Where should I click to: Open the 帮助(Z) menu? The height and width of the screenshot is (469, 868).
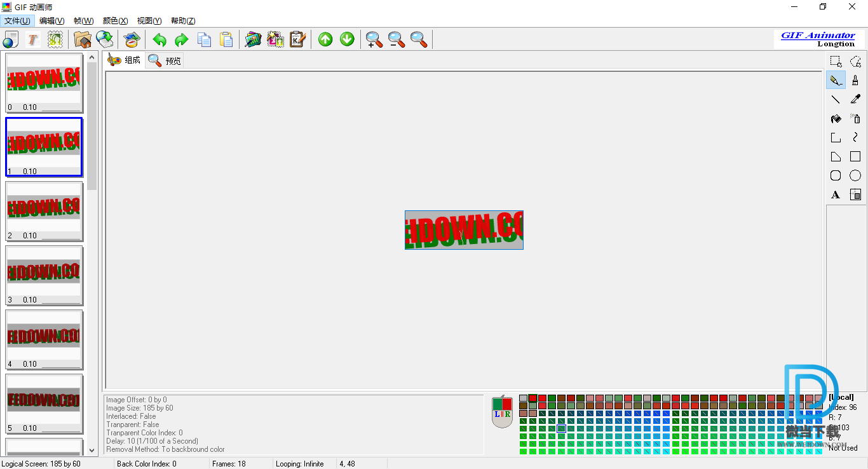183,21
